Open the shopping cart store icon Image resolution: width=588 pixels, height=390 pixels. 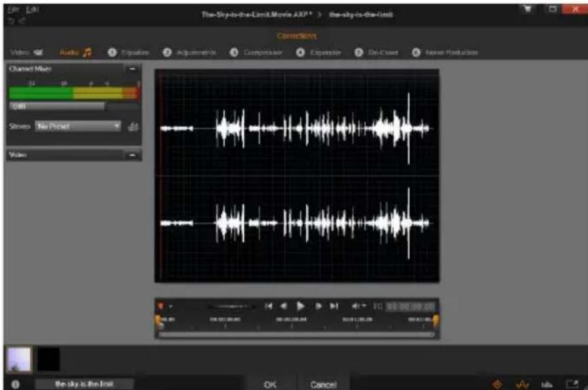coord(528,9)
